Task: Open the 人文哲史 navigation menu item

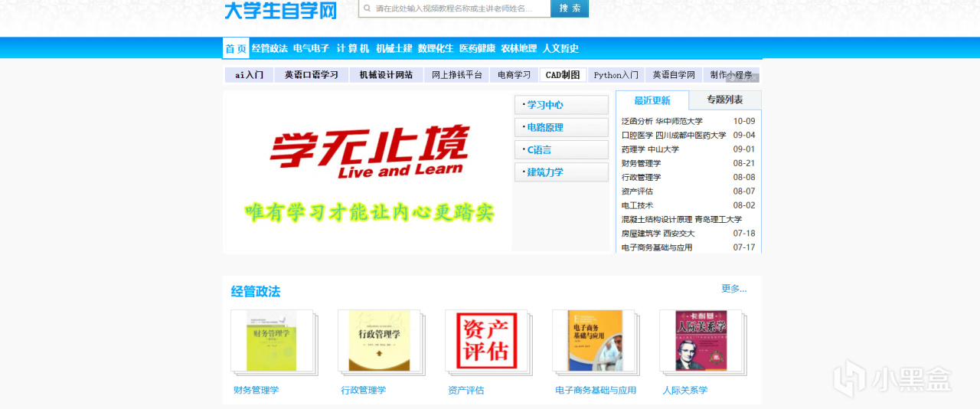Action: (560, 48)
